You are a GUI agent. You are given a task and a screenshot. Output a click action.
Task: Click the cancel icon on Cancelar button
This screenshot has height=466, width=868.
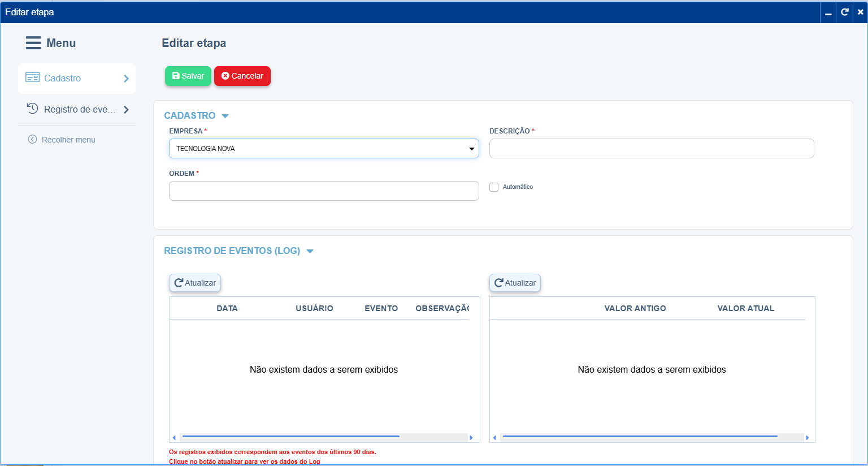click(225, 76)
